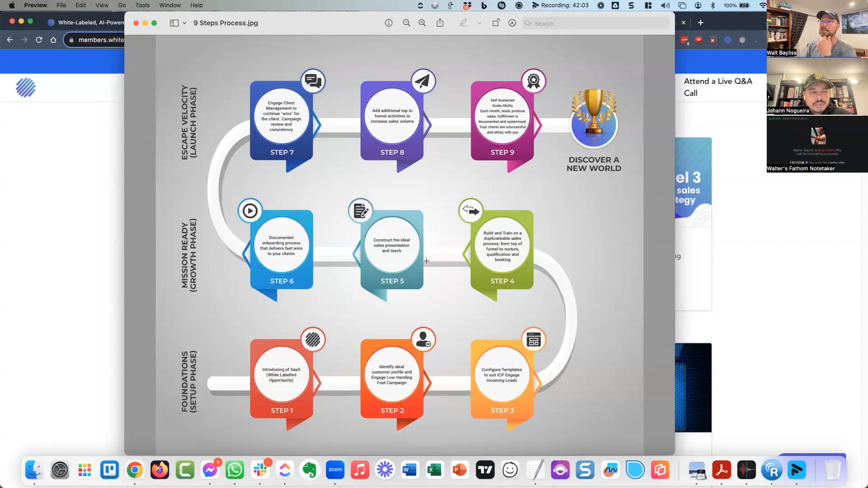The width and height of the screenshot is (868, 488).
Task: Click the Preview Search field
Action: pos(596,23)
